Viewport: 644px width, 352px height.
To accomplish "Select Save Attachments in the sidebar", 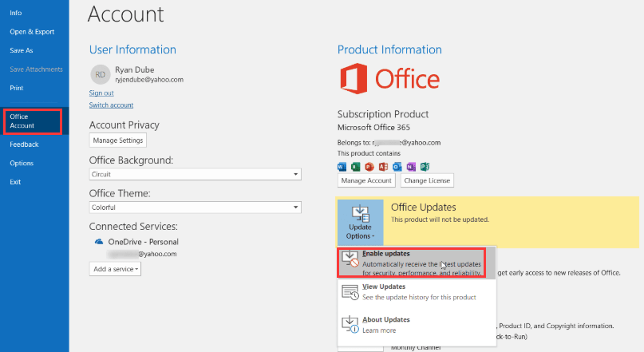I will click(x=36, y=69).
